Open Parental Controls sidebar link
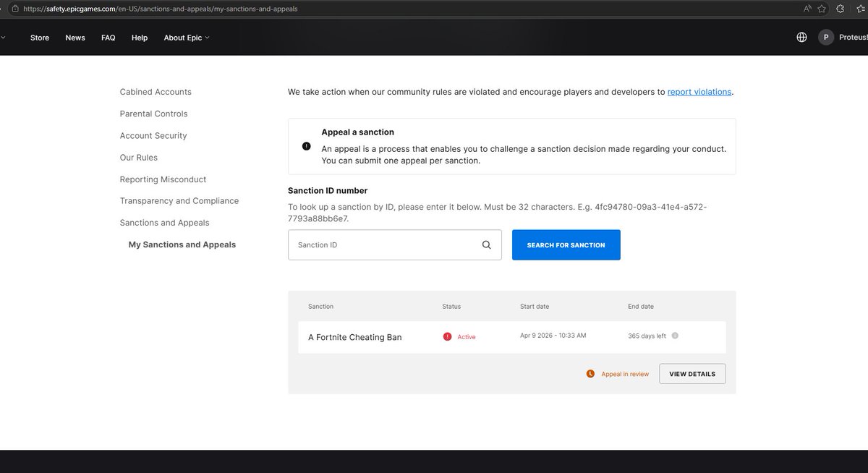 153,114
